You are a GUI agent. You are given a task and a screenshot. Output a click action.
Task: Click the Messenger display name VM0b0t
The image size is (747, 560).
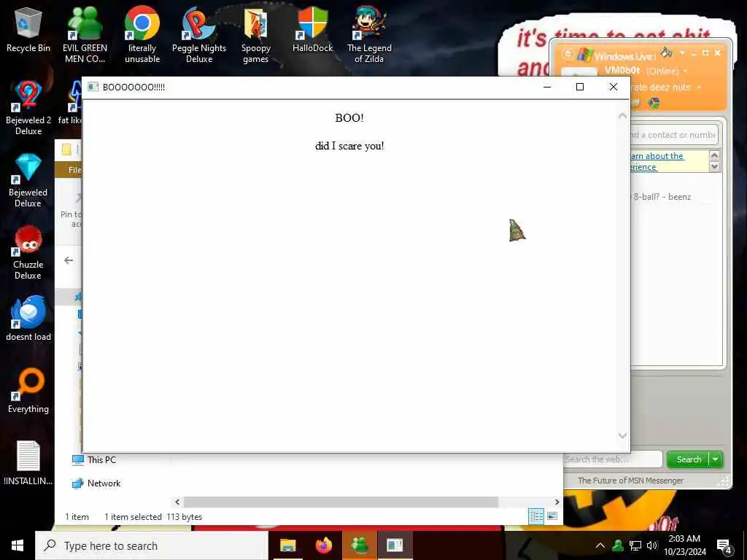[x=622, y=71]
